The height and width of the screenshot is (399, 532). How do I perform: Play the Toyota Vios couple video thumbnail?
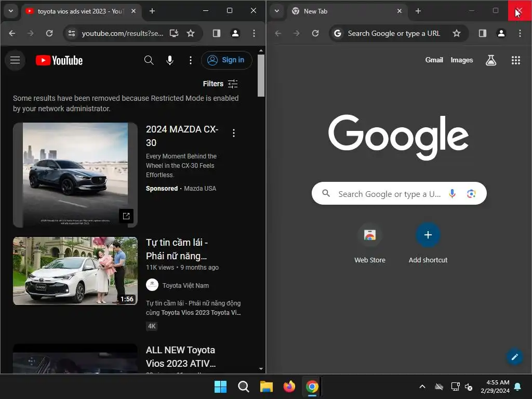pyautogui.click(x=75, y=271)
